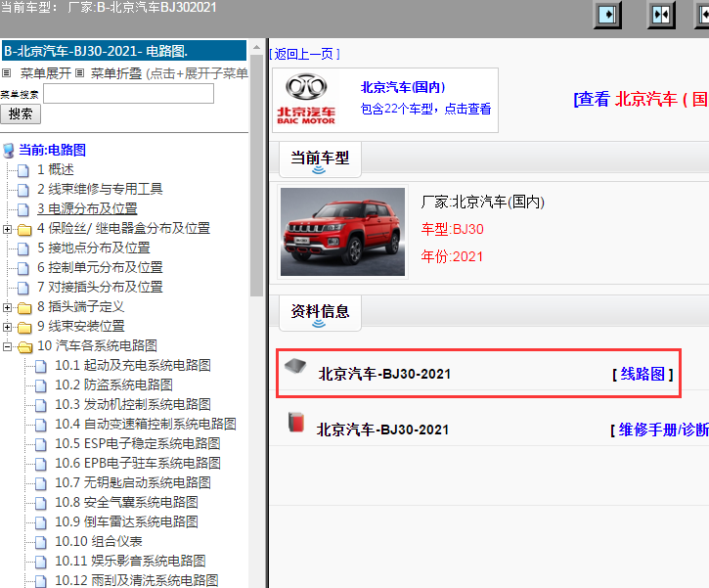The height and width of the screenshot is (588, 709).
Task: Click the 菜单折叠 collapse-all icon
Action: click(79, 72)
